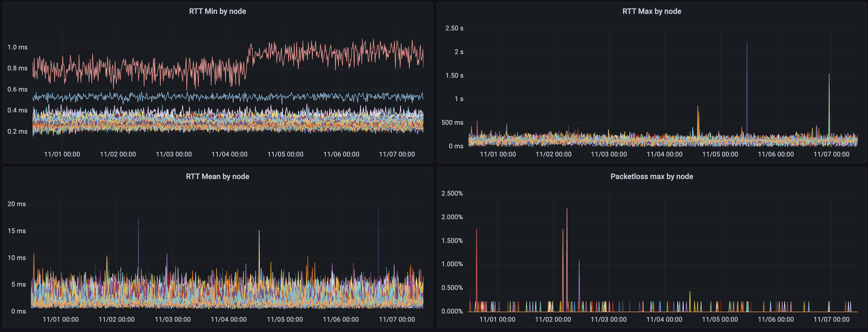Click the blue 0.5 ms series in RTT Min
This screenshot has width=868, height=332.
click(x=228, y=97)
